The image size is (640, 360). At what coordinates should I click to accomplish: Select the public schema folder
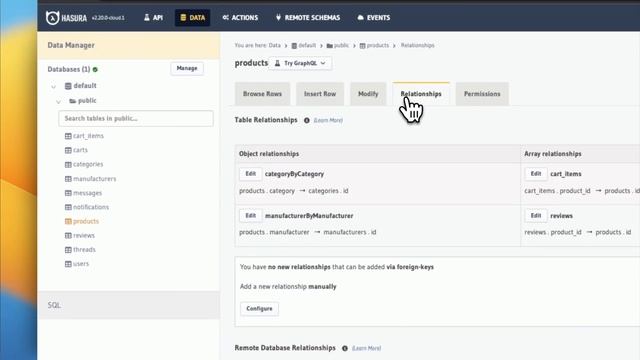(x=83, y=100)
